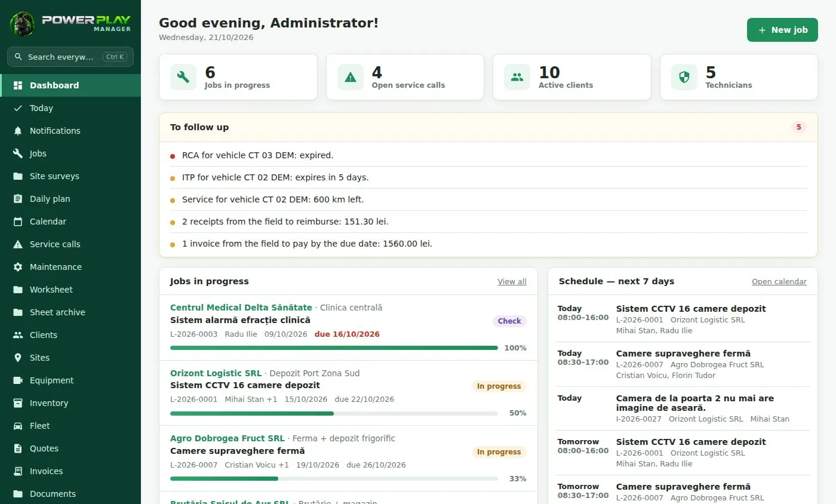
Task: Click the PowerPlay Manager logo
Action: [70, 24]
